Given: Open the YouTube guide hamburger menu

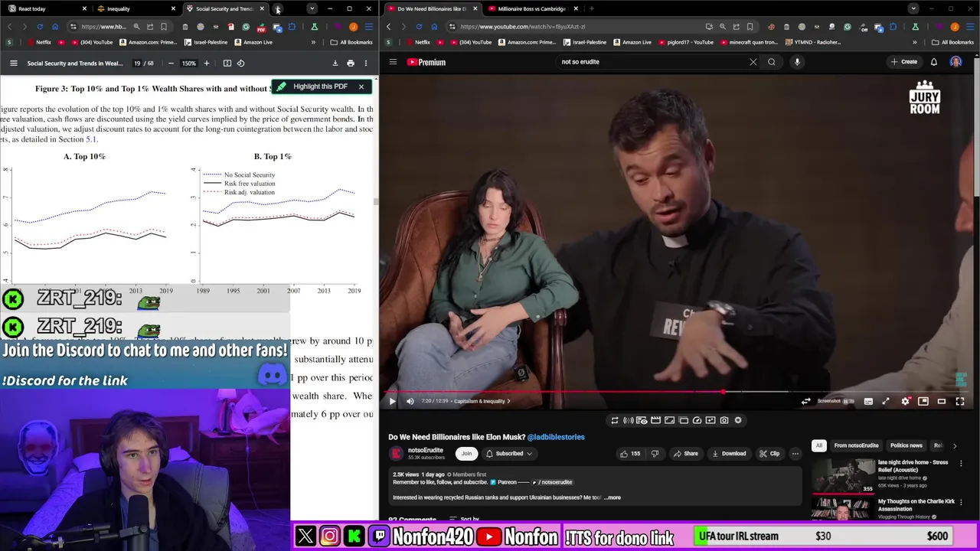Looking at the screenshot, I should (393, 62).
